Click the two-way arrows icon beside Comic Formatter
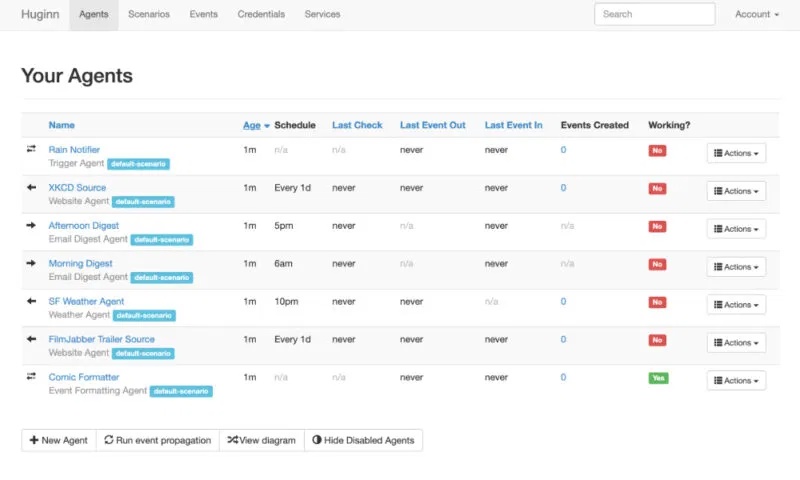 pyautogui.click(x=31, y=377)
